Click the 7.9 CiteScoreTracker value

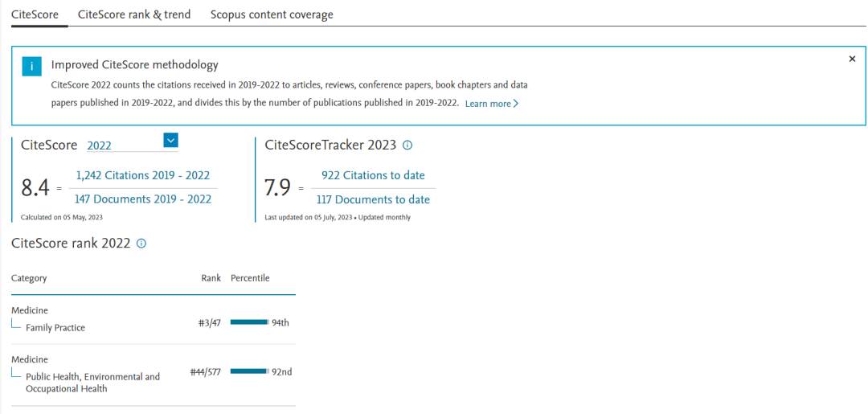coord(278,188)
